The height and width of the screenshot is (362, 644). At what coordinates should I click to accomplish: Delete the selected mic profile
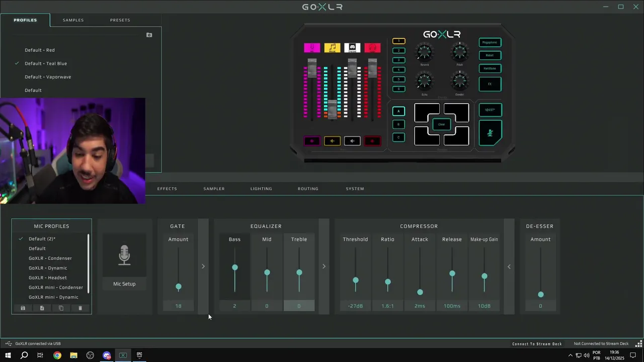pyautogui.click(x=80, y=308)
